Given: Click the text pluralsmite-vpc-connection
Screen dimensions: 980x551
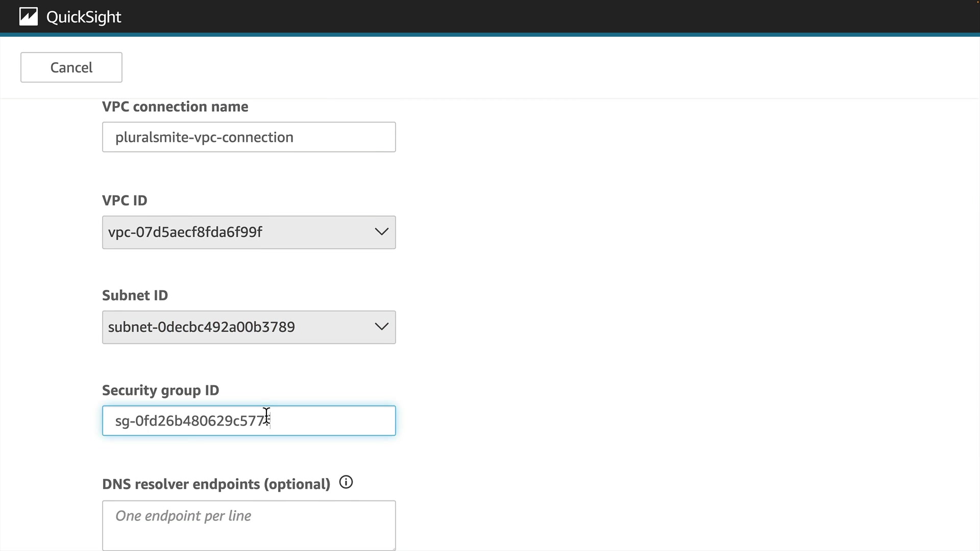Looking at the screenshot, I should [204, 137].
